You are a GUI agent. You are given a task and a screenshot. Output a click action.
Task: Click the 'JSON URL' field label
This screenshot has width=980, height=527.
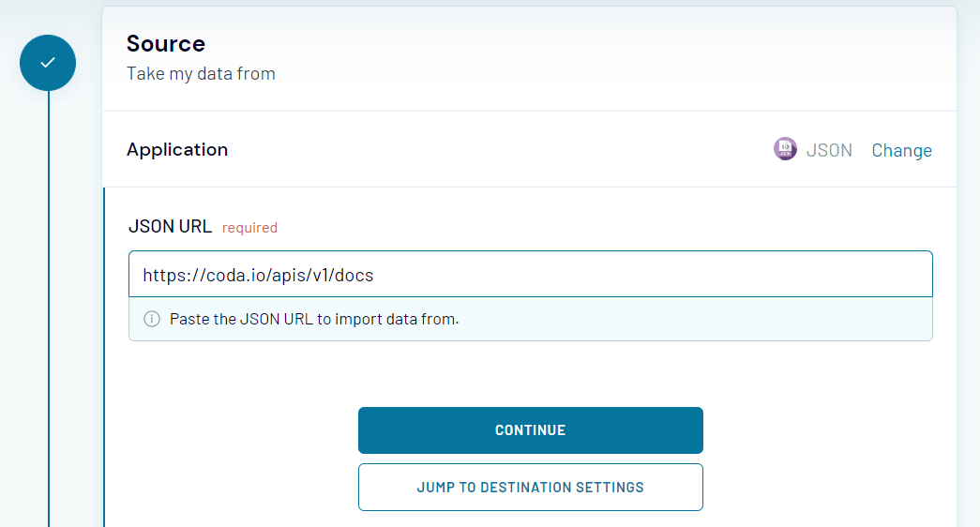point(169,227)
